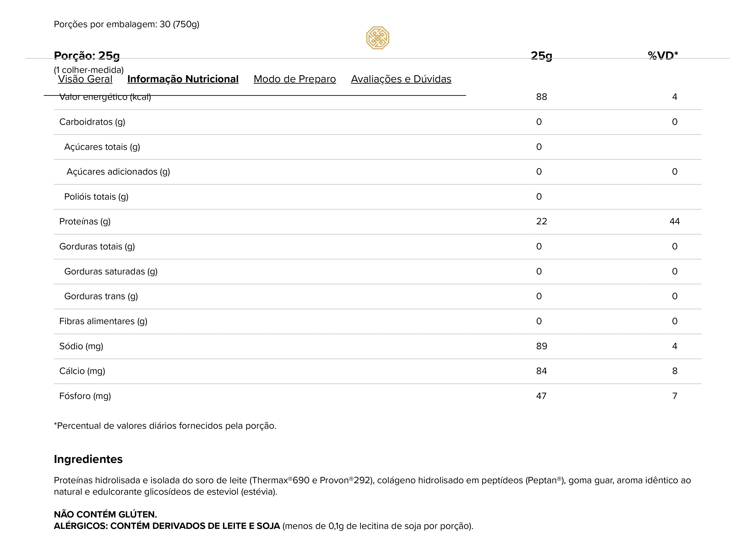Click the Ingredientes heading
756x536 pixels.
pos(88,459)
